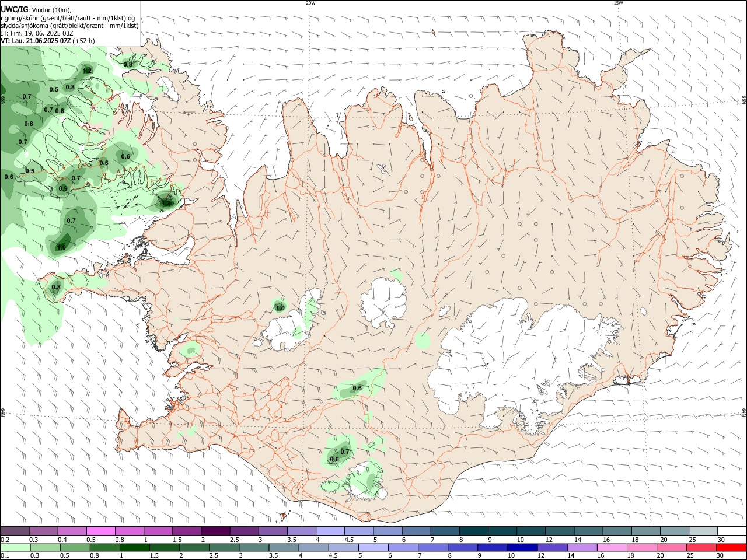747x560 pixels.
Task: Click the '0.1' label on rain legend
Action: [x=5, y=556]
